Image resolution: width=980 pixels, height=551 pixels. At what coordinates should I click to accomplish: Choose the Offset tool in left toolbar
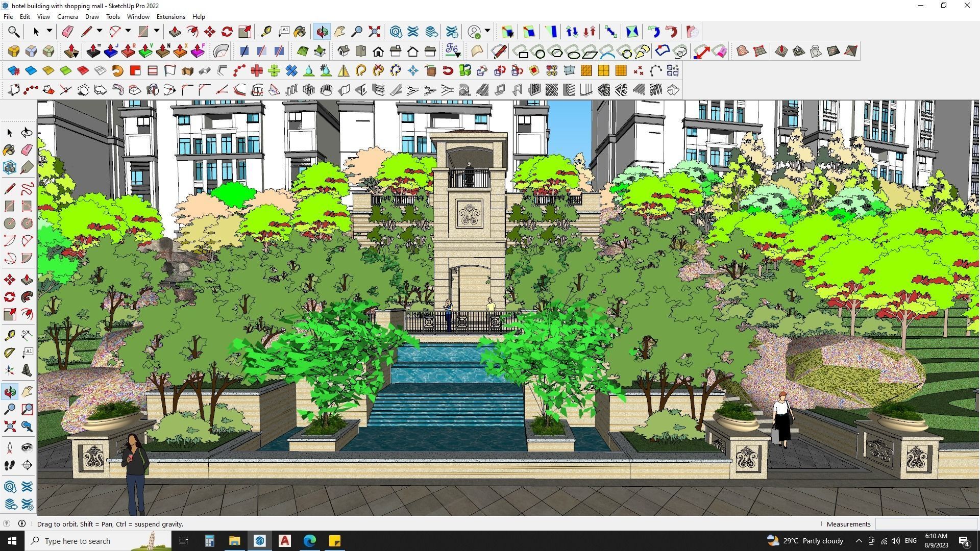[27, 314]
